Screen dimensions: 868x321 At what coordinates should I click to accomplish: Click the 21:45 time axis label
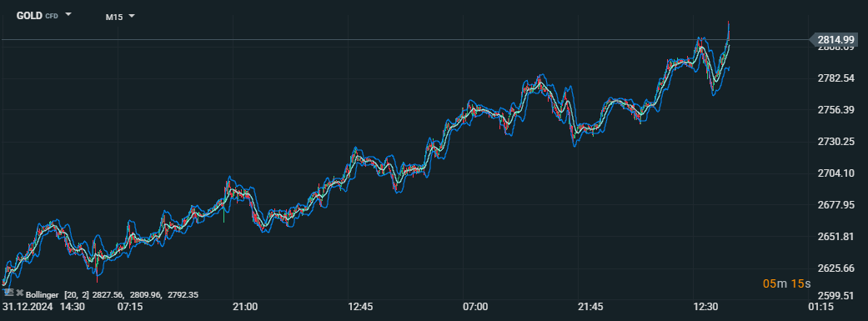pyautogui.click(x=590, y=307)
